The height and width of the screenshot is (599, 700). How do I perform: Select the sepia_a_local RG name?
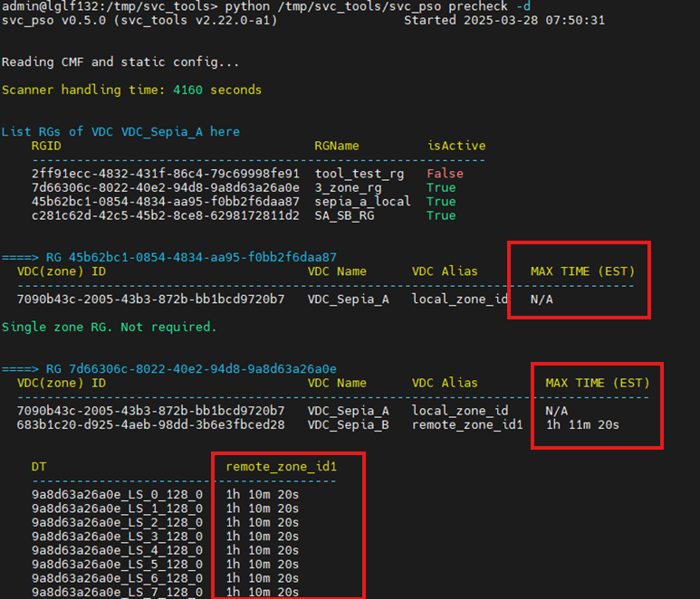pos(362,202)
